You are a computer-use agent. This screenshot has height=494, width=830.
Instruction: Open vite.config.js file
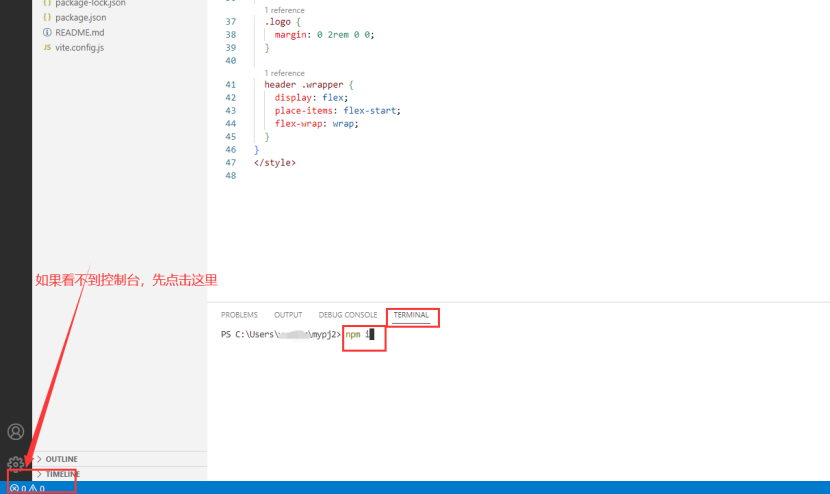[79, 48]
